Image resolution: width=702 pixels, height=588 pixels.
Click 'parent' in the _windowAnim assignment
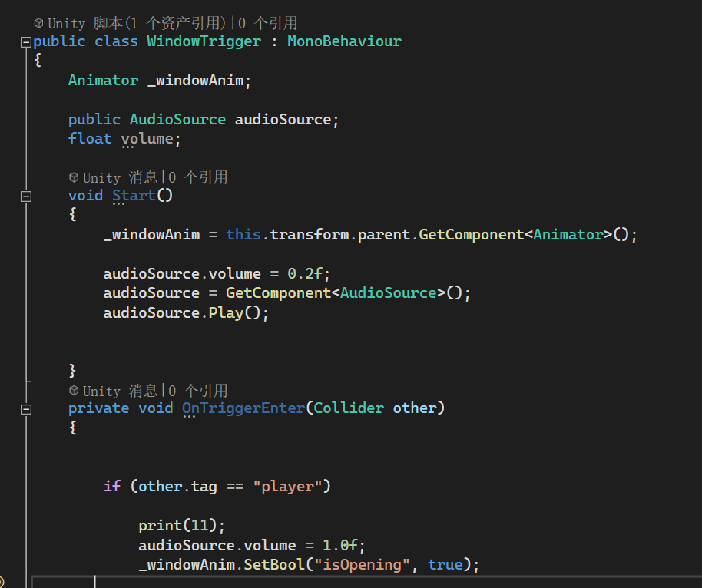tap(384, 234)
